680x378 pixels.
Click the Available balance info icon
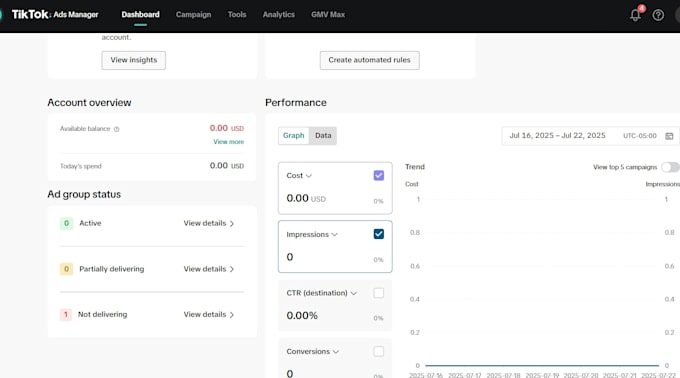(x=116, y=129)
